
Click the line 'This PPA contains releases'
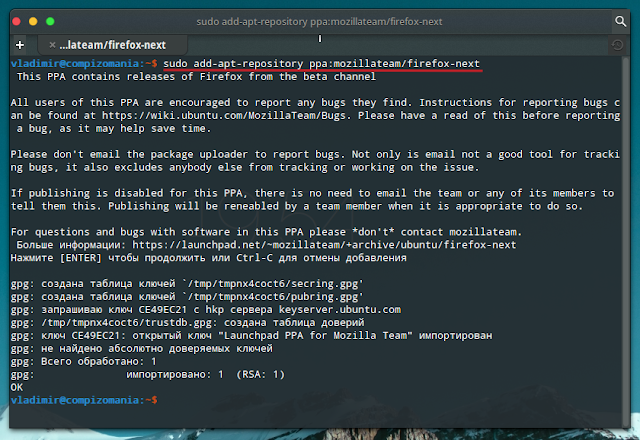point(196,77)
